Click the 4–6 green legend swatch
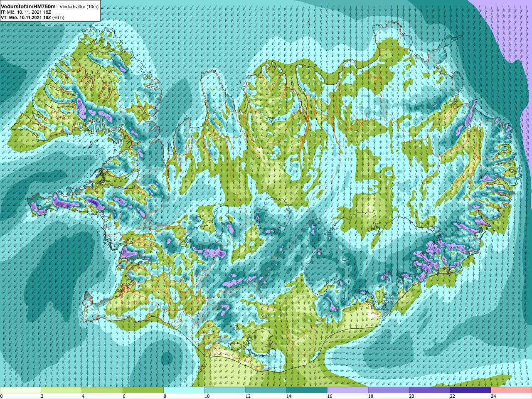This screenshot has height=399, width=532. [x=102, y=390]
